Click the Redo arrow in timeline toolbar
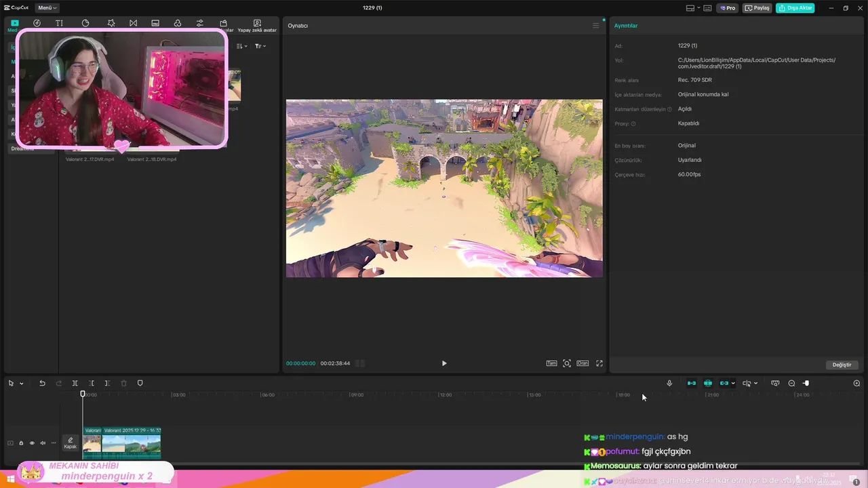 coord(58,383)
